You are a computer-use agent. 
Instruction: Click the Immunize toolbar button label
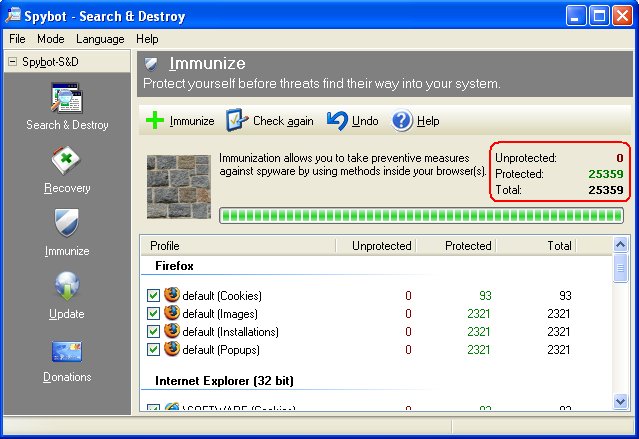[192, 121]
